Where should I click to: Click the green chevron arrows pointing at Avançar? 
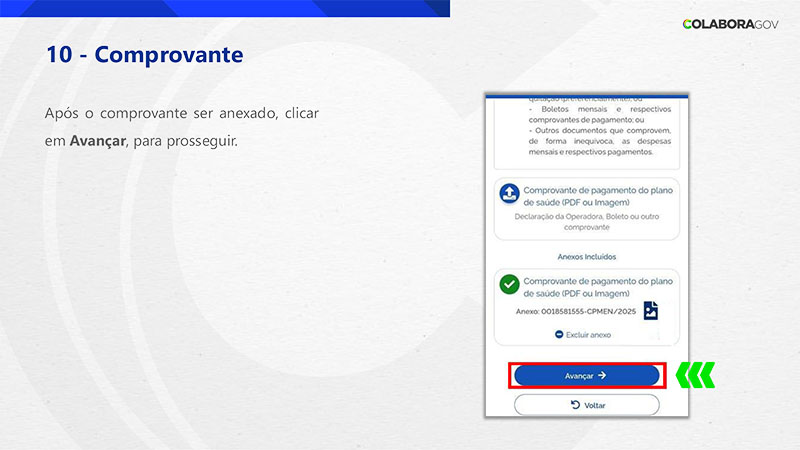tap(695, 375)
